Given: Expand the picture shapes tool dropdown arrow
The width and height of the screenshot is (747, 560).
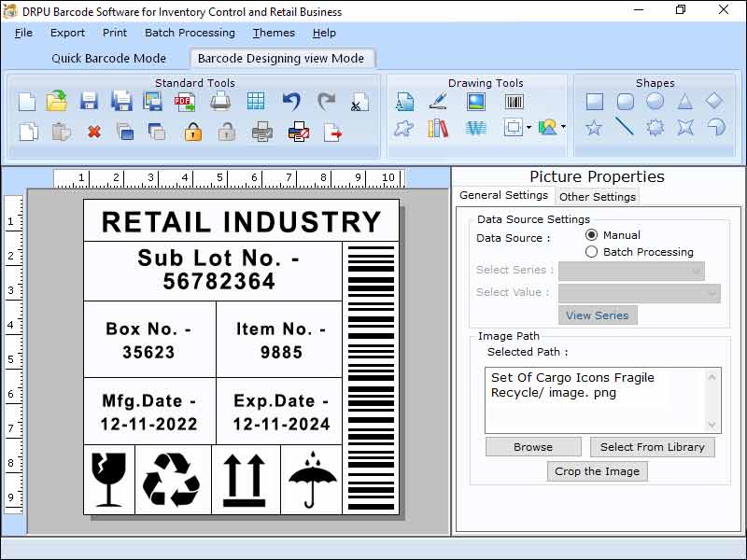Looking at the screenshot, I should click(563, 127).
